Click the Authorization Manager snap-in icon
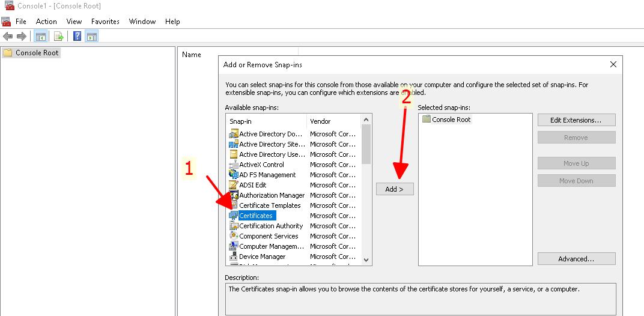Screen dimensions: 644x316 (234, 195)
